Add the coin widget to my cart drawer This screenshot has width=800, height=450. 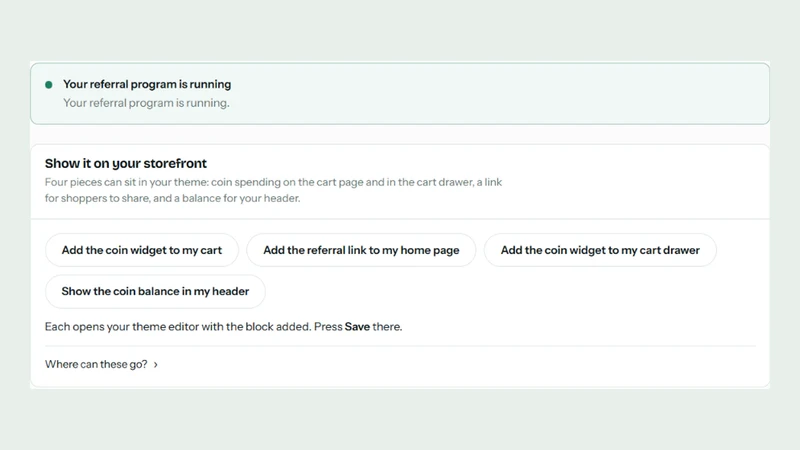click(600, 250)
